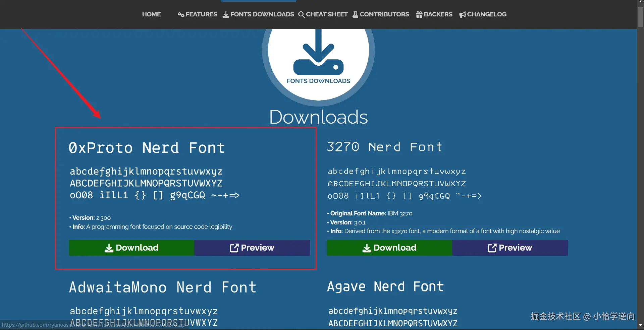Open the CHEAT SHEET nav link

[323, 14]
